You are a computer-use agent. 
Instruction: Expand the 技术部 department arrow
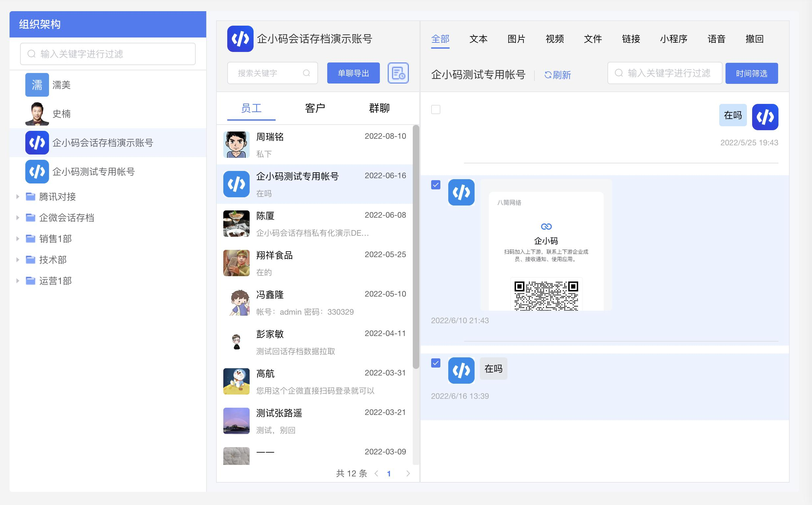18,260
